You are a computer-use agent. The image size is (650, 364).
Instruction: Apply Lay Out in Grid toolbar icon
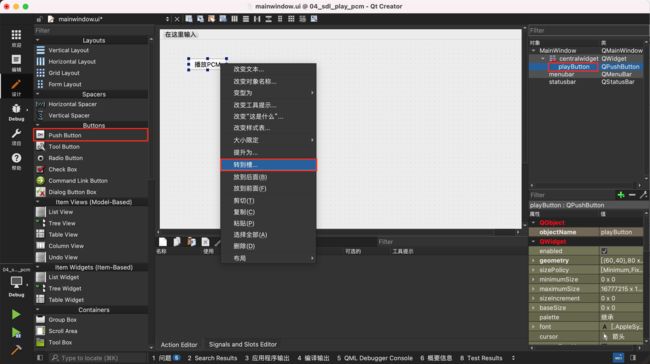tap(291, 19)
